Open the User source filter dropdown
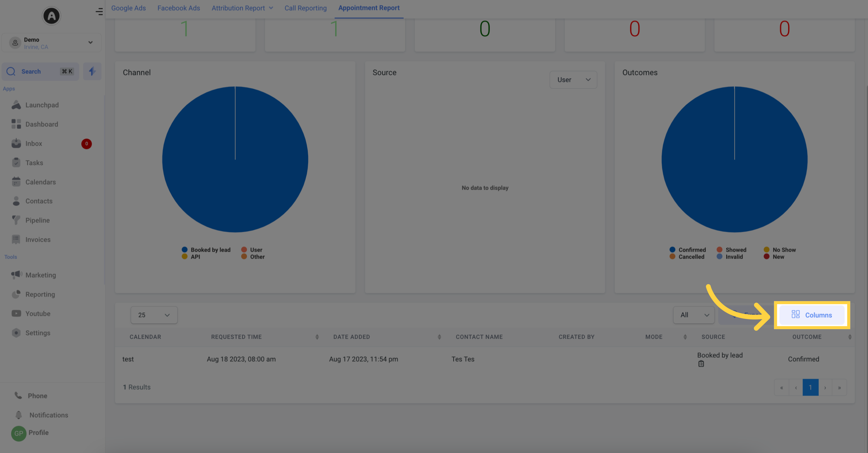The width and height of the screenshot is (868, 453). click(573, 80)
